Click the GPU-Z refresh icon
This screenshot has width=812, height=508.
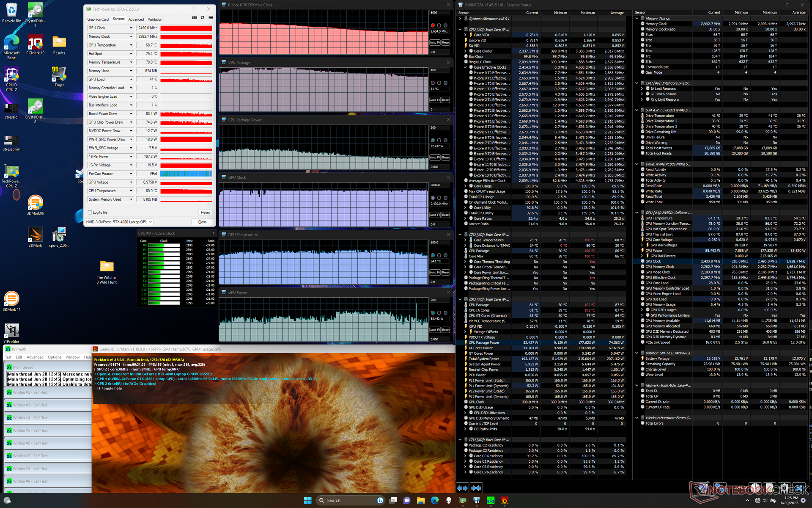click(203, 18)
